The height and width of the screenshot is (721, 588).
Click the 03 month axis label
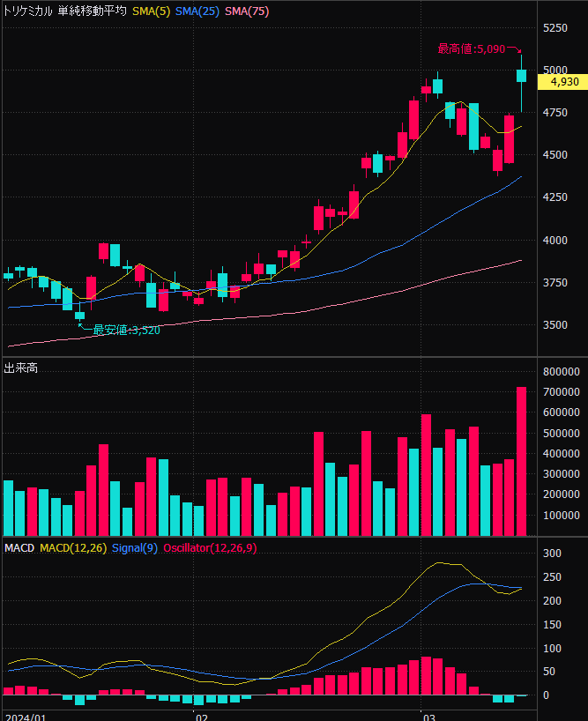(x=429, y=717)
